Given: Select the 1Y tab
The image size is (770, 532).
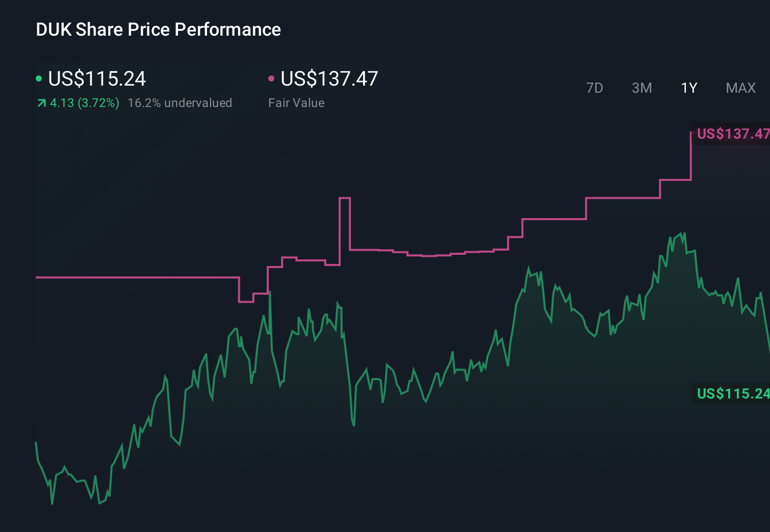Looking at the screenshot, I should click(688, 88).
